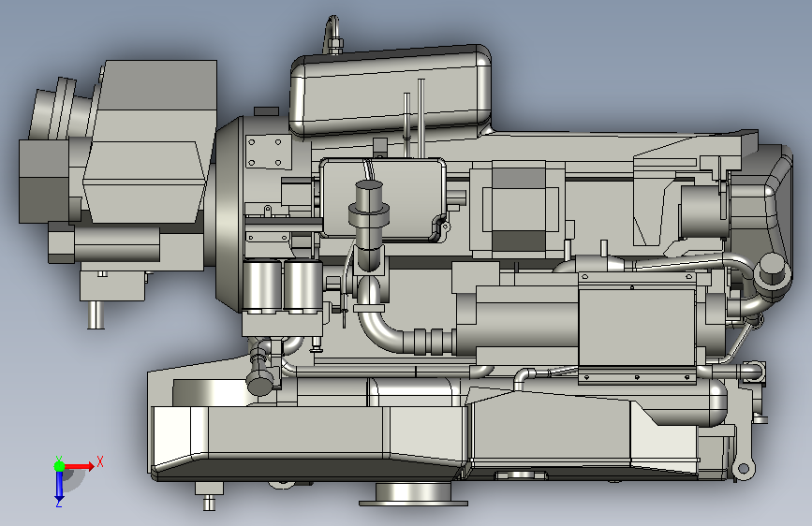
Task: Select the round flange at the engine bottom
Action: [x=413, y=494]
